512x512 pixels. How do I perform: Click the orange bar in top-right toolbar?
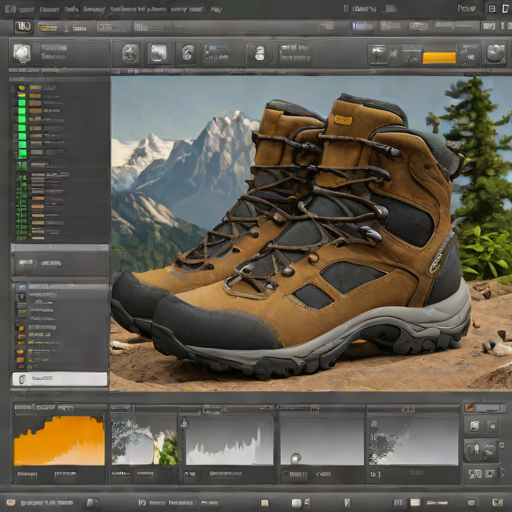point(439,57)
